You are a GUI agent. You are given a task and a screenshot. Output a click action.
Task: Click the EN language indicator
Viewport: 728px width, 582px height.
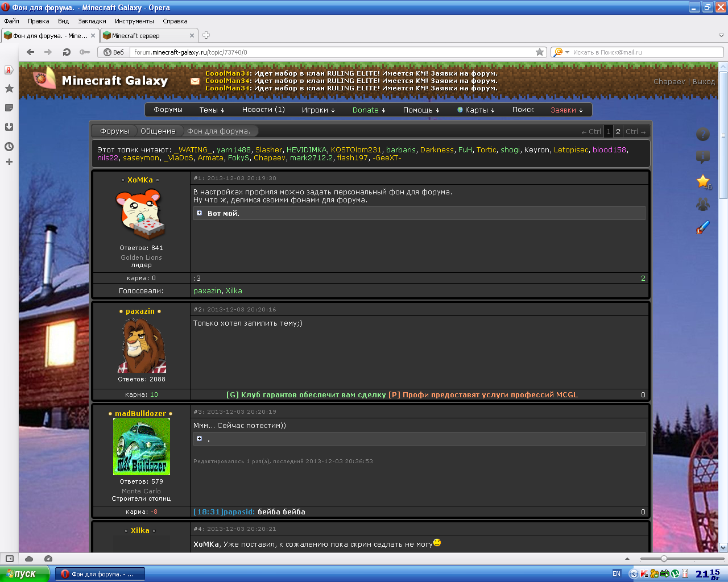(617, 573)
